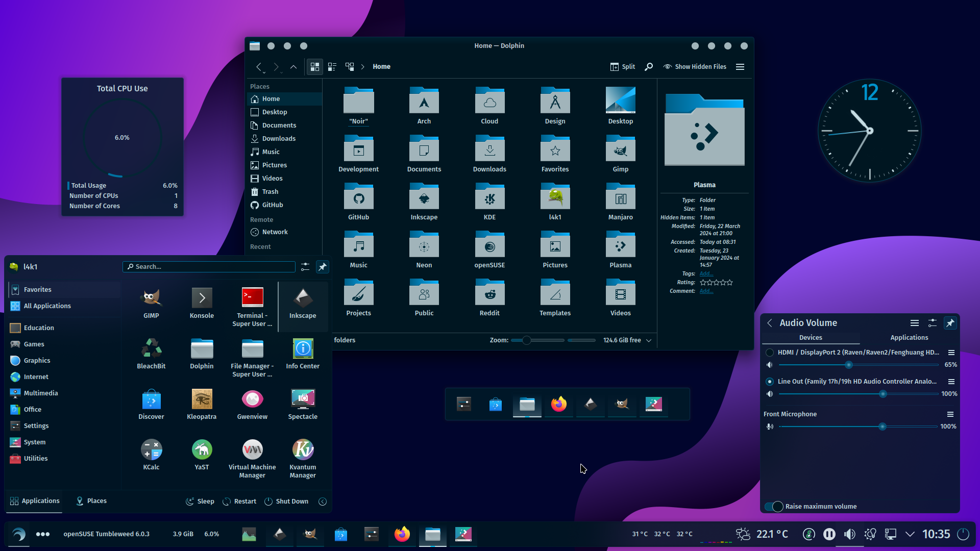
Task: Go up one folder level in Dolphin
Action: 293,67
